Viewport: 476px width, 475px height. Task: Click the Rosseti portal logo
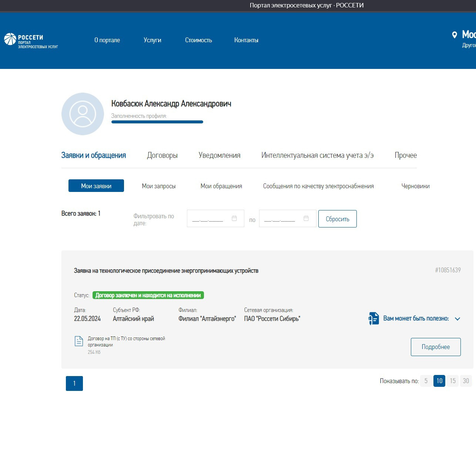(x=31, y=40)
